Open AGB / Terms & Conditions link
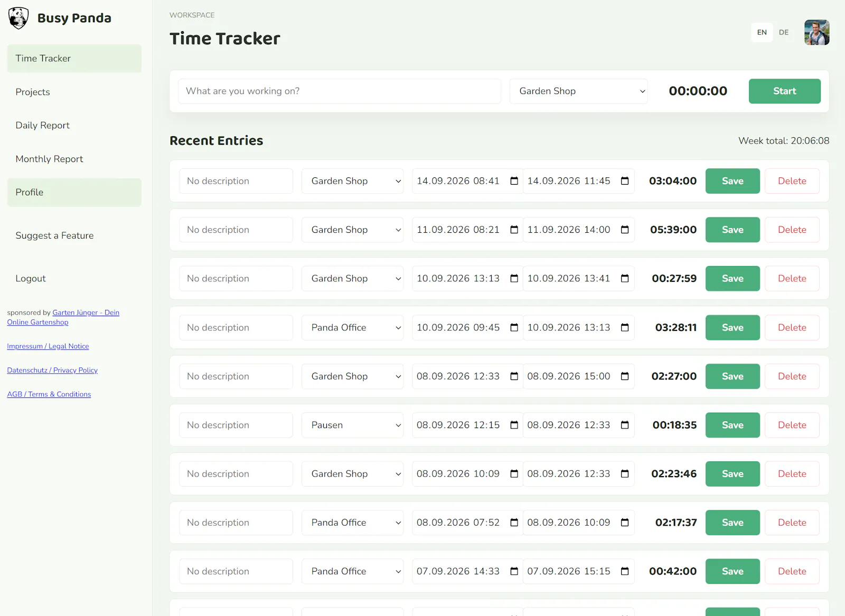 point(49,394)
